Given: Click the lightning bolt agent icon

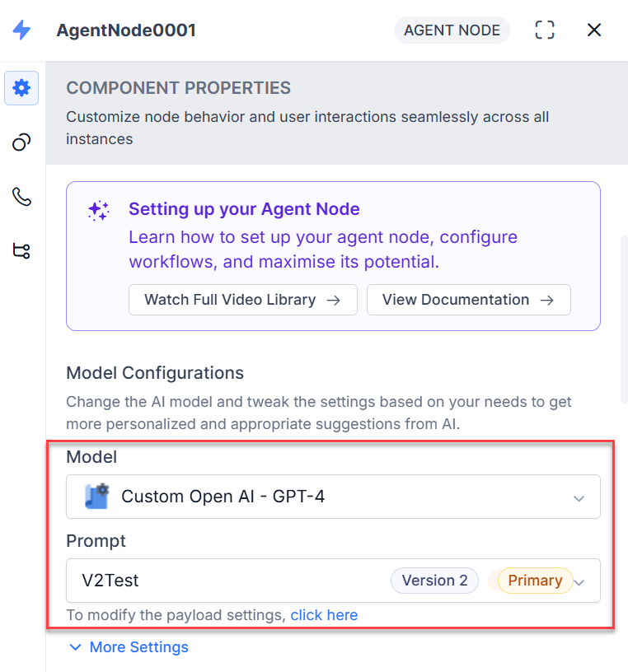Looking at the screenshot, I should point(21,30).
